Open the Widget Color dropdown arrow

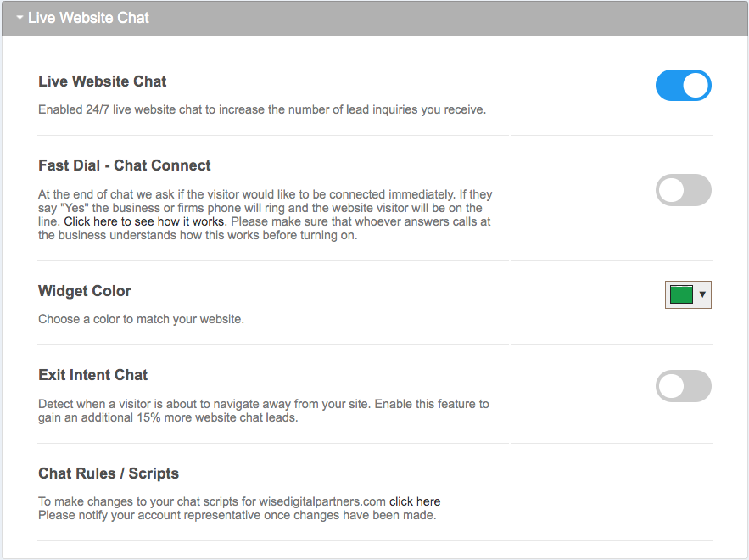702,294
